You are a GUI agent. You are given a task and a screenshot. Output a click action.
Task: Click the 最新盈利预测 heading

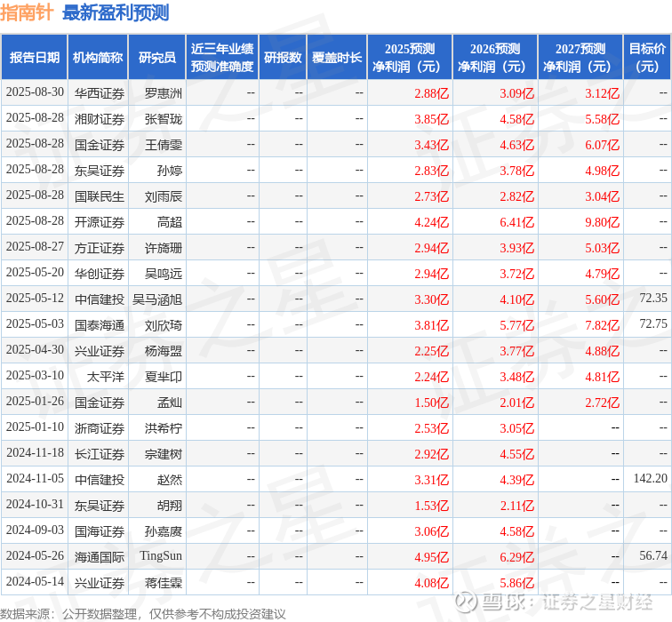pyautogui.click(x=116, y=12)
